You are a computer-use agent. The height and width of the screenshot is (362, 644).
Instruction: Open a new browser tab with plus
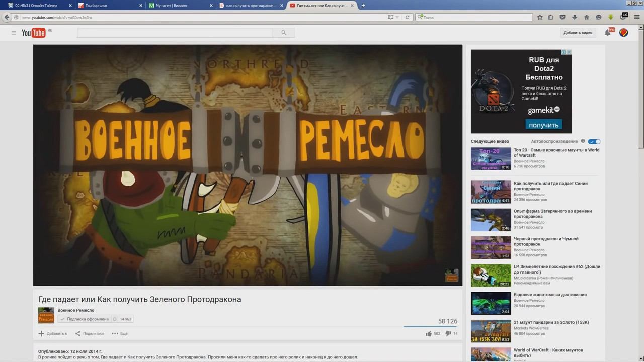[363, 5]
